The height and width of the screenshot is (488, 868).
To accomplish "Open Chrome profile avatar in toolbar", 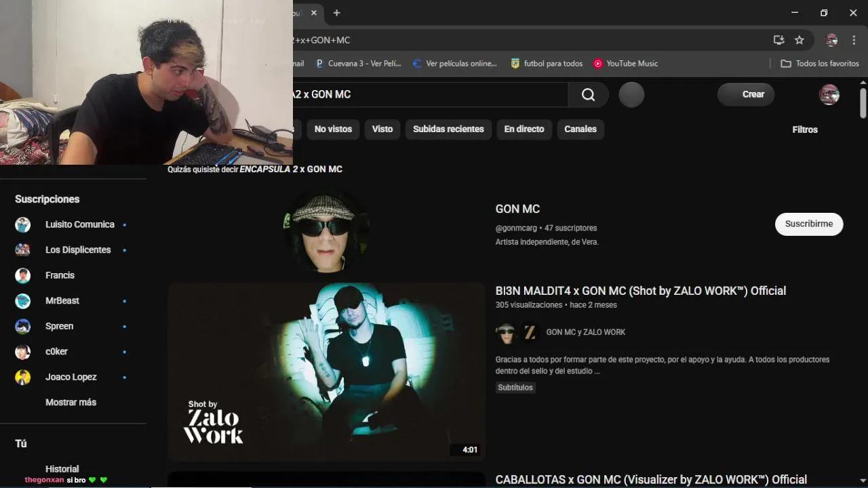I will tap(831, 40).
